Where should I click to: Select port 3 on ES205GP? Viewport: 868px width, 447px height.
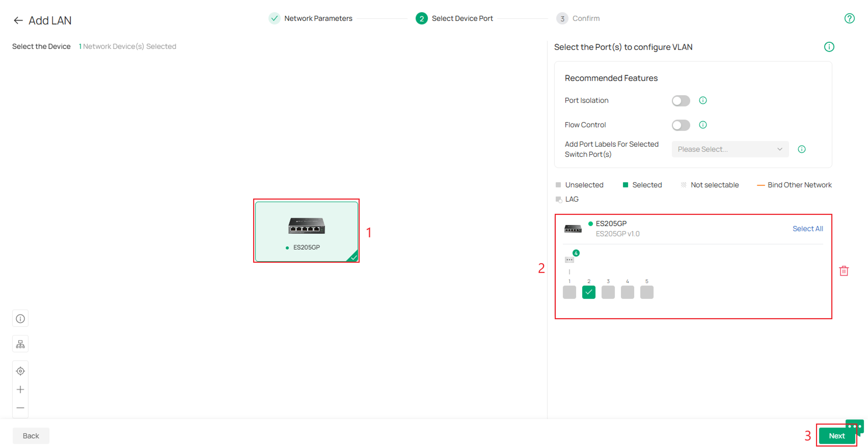(x=608, y=292)
